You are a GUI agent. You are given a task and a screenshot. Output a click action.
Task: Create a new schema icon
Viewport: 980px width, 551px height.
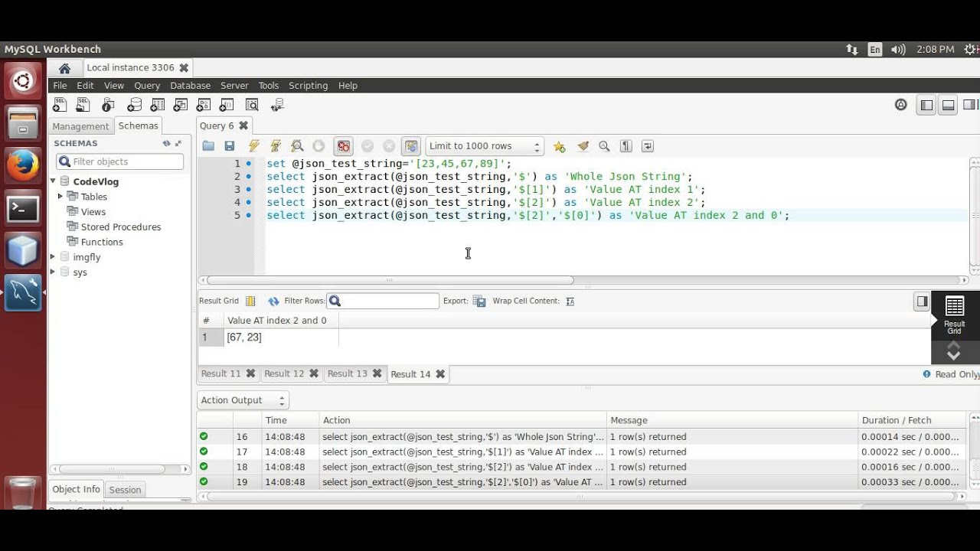tap(134, 105)
